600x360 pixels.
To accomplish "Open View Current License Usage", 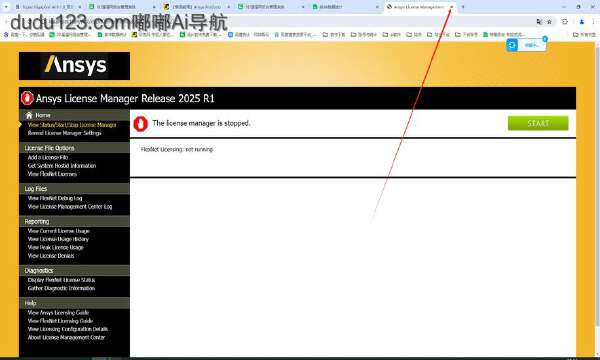I will click(x=59, y=231).
